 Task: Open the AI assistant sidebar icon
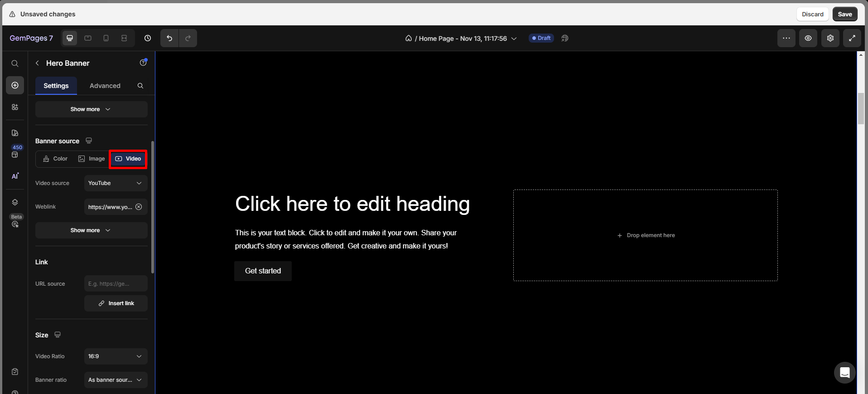point(15,176)
